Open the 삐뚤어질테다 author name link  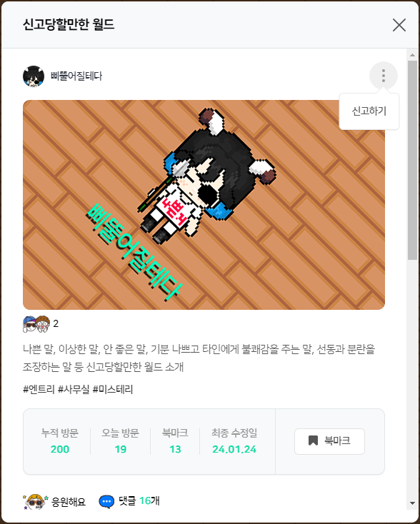[76, 76]
